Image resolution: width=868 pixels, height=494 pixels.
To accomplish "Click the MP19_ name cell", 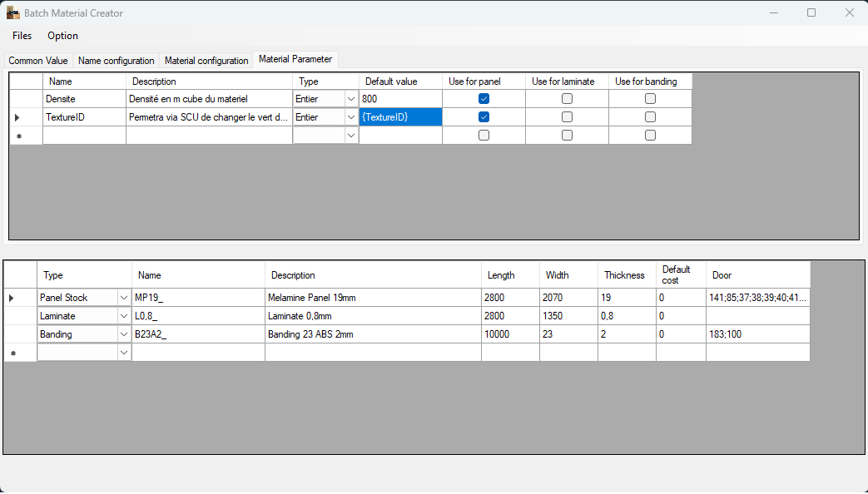I will pos(198,298).
